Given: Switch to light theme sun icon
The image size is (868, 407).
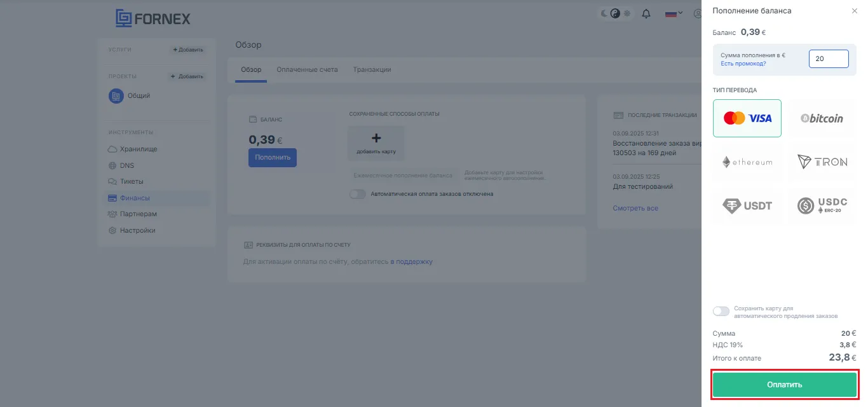Looking at the screenshot, I should tap(627, 13).
